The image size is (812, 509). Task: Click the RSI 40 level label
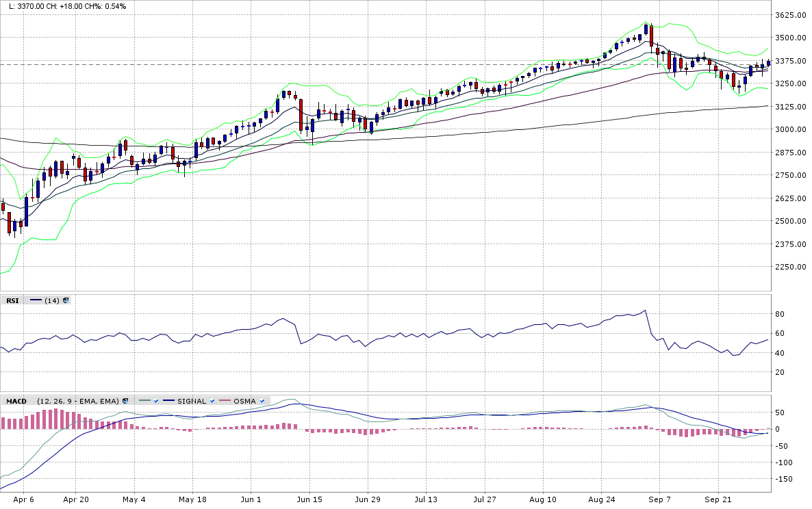point(779,353)
